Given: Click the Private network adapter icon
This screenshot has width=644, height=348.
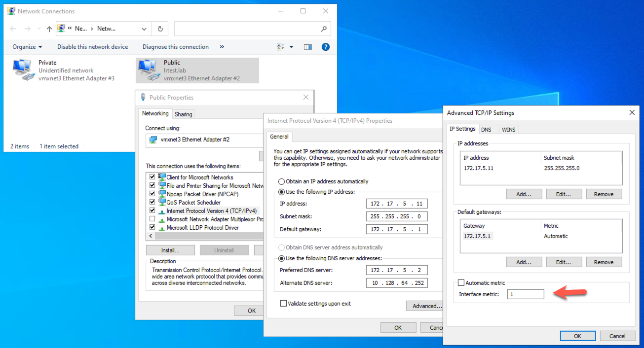Looking at the screenshot, I should coord(23,70).
